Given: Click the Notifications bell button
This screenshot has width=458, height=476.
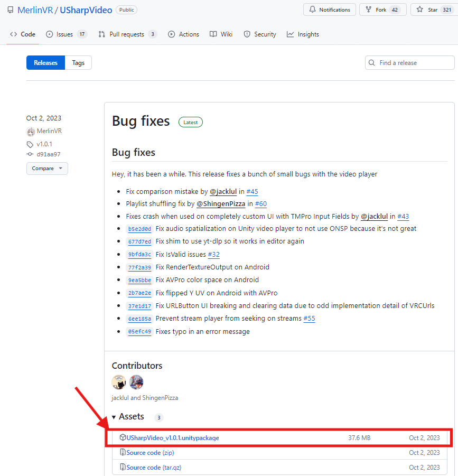Looking at the screenshot, I should (x=329, y=10).
